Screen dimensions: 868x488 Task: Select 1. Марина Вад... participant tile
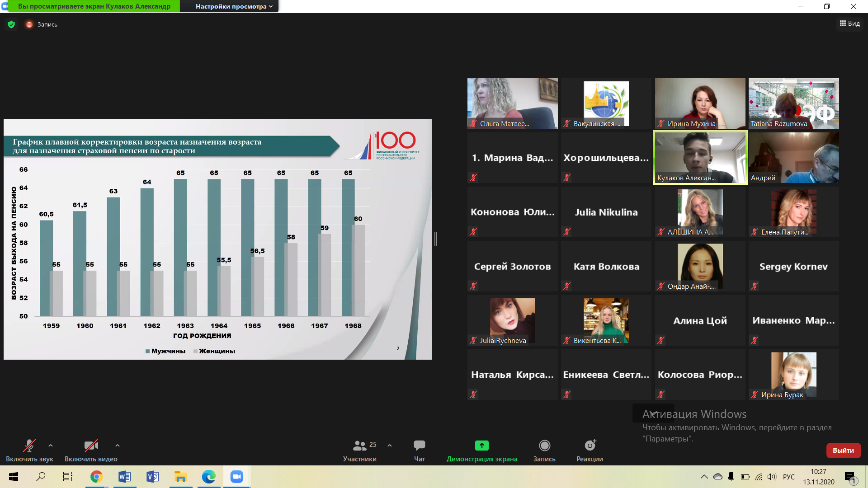click(x=513, y=158)
